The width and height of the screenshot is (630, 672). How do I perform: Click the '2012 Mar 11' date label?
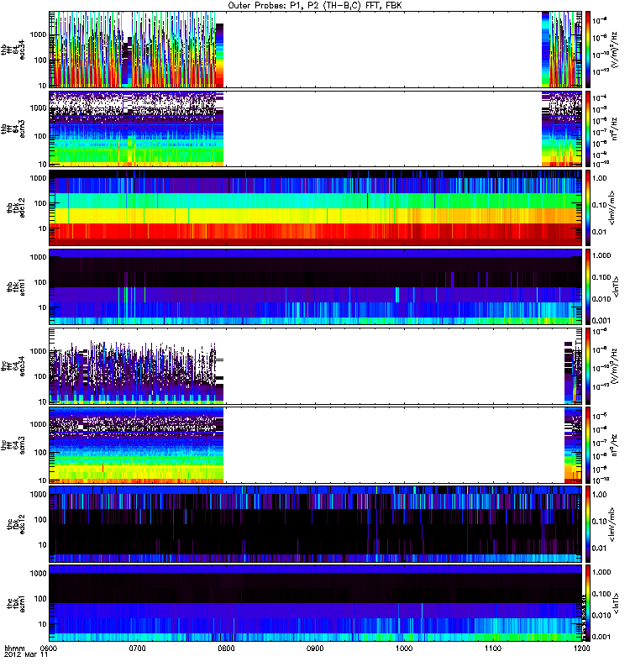coord(26,655)
